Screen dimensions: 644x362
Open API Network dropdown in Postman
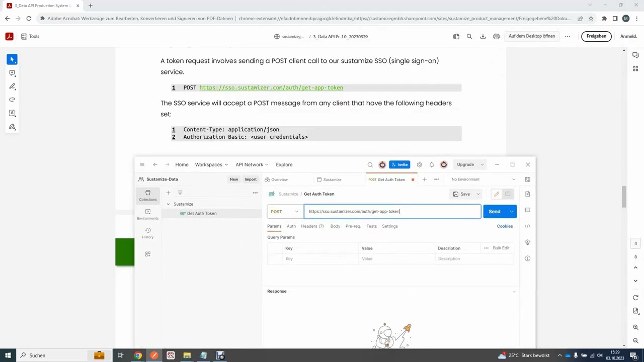252,164
